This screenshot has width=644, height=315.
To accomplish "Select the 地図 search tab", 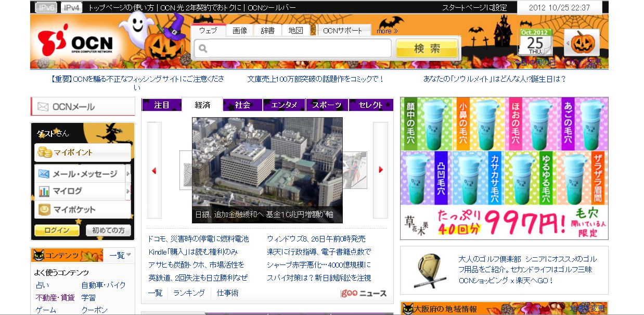I will (296, 30).
